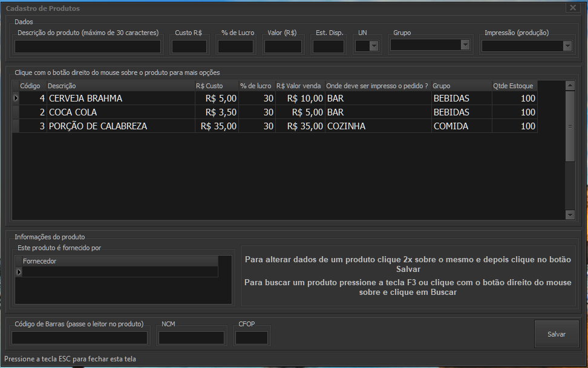
Task: Select the Valor (R$) input box
Action: point(283,47)
